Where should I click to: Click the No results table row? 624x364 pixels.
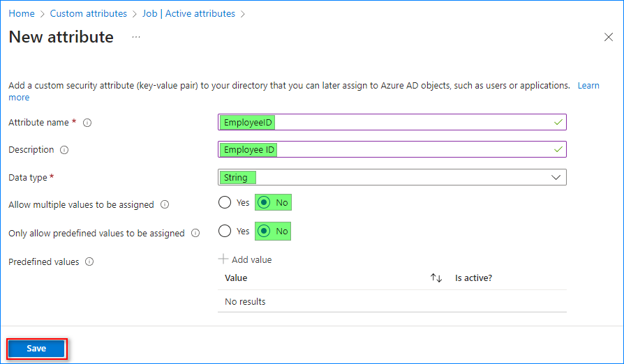coord(392,302)
